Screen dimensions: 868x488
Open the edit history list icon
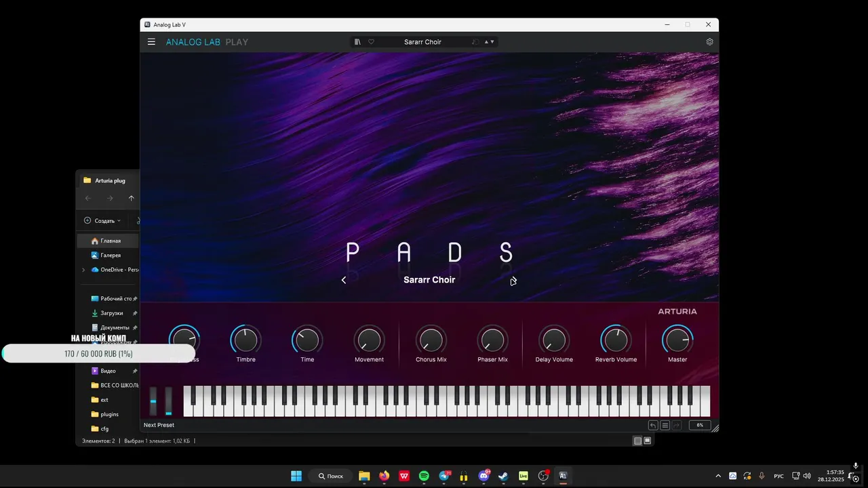pos(665,425)
